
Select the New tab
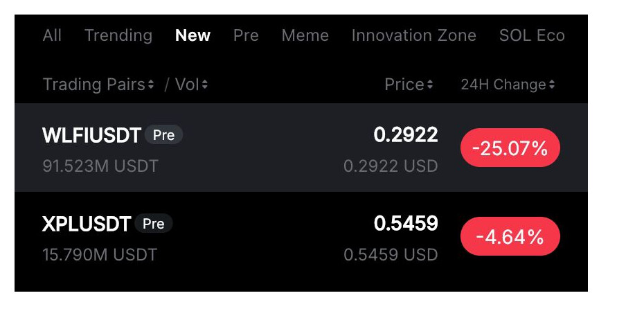click(193, 35)
